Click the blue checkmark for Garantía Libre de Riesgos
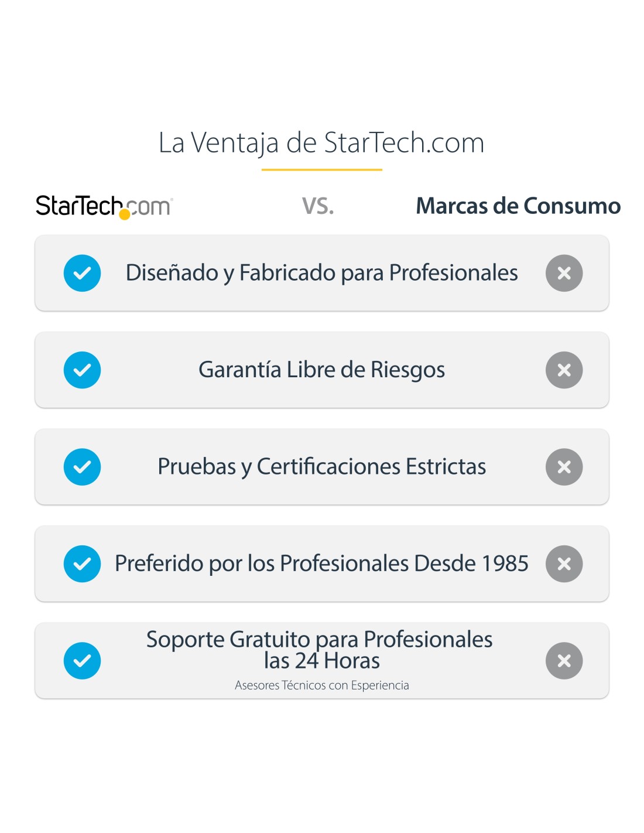The height and width of the screenshot is (833, 644). click(82, 370)
